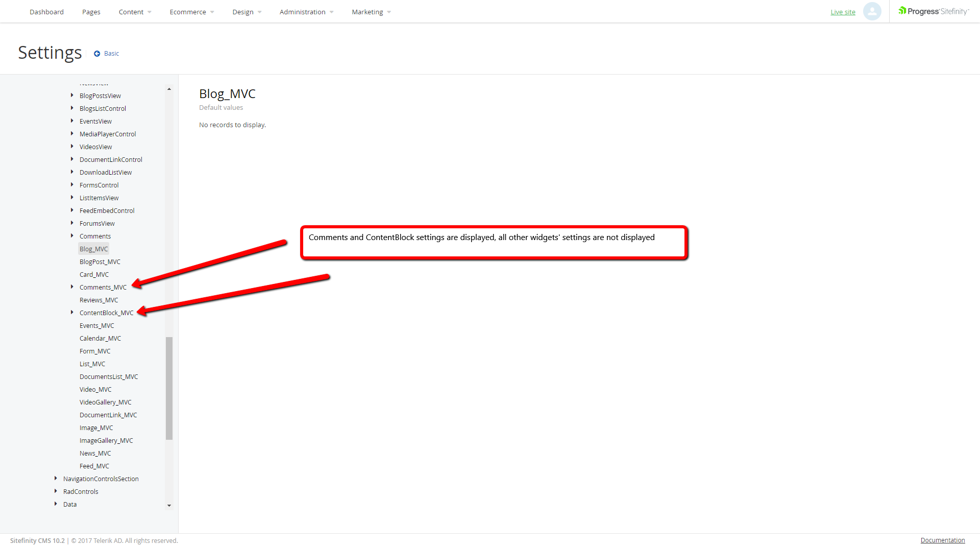Open the Administration dropdown menu
The width and height of the screenshot is (980, 546).
(x=303, y=11)
